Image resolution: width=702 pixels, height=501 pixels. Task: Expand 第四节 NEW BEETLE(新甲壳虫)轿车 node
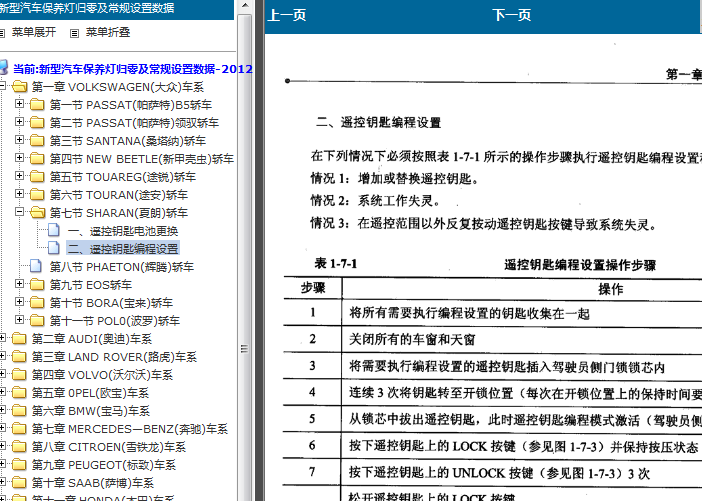tap(19, 158)
